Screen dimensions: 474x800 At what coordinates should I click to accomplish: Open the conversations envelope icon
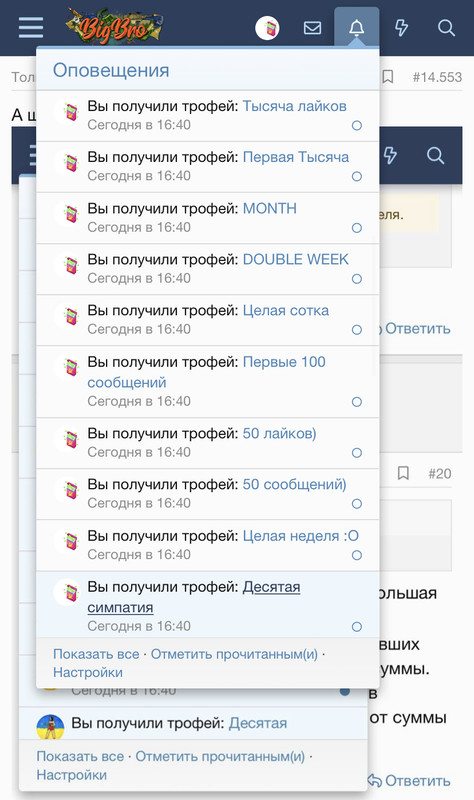coord(312,28)
